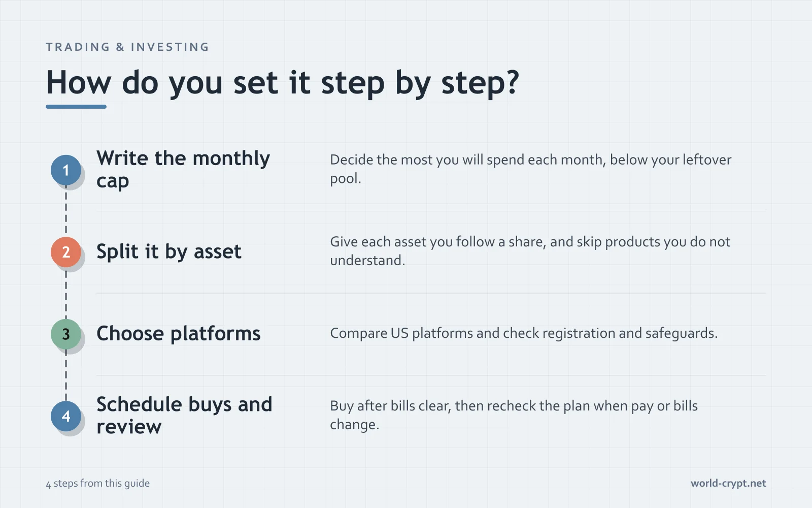The width and height of the screenshot is (812, 508).
Task: Click the blue step 1 circle
Action: (66, 170)
